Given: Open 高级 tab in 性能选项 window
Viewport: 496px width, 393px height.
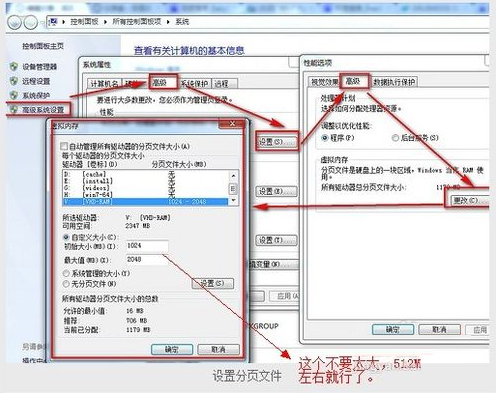Looking at the screenshot, I should pos(354,81).
